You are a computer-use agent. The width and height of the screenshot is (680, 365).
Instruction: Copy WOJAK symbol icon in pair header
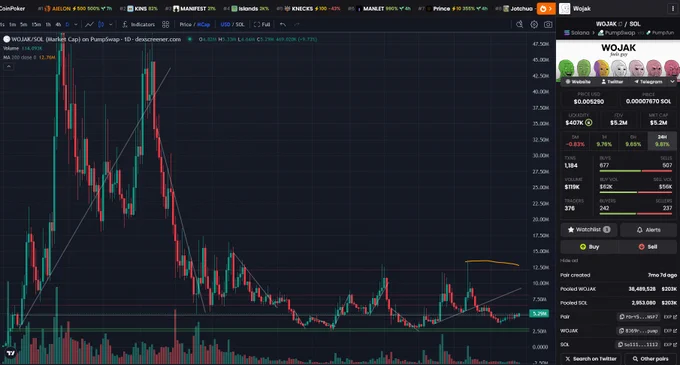pyautogui.click(x=620, y=24)
